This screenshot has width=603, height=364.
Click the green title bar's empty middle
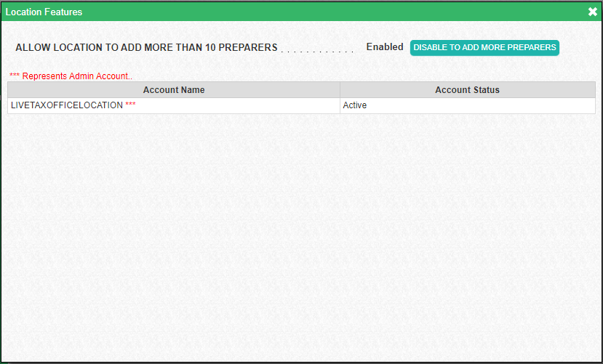(x=327, y=12)
